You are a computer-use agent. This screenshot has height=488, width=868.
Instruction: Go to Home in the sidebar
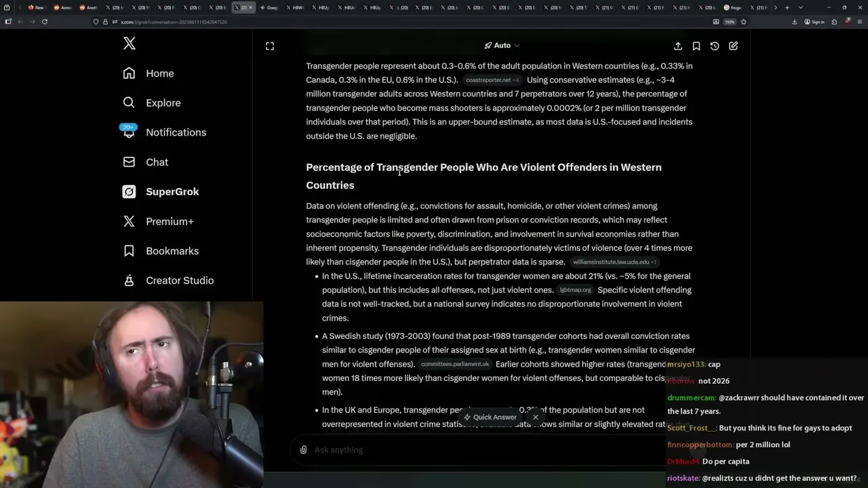click(149, 73)
